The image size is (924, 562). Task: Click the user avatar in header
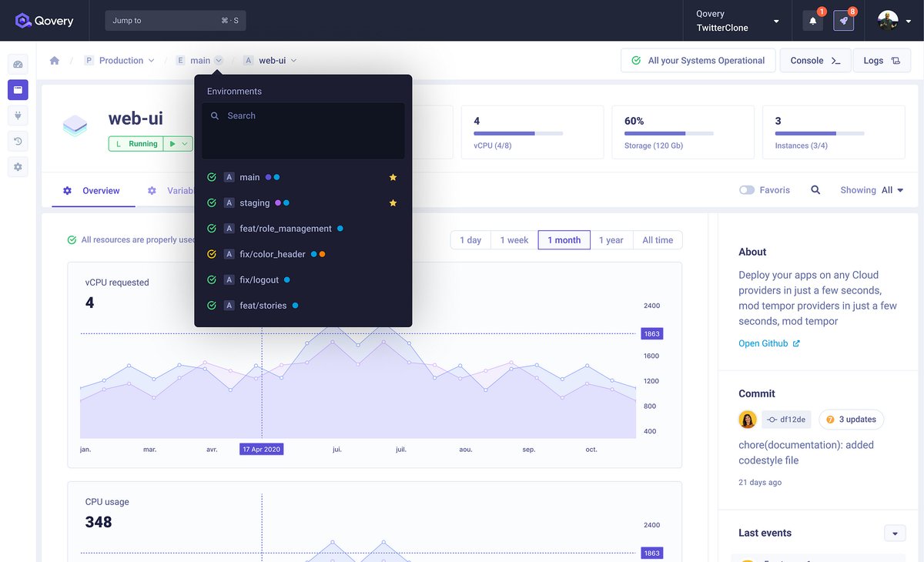coord(888,21)
